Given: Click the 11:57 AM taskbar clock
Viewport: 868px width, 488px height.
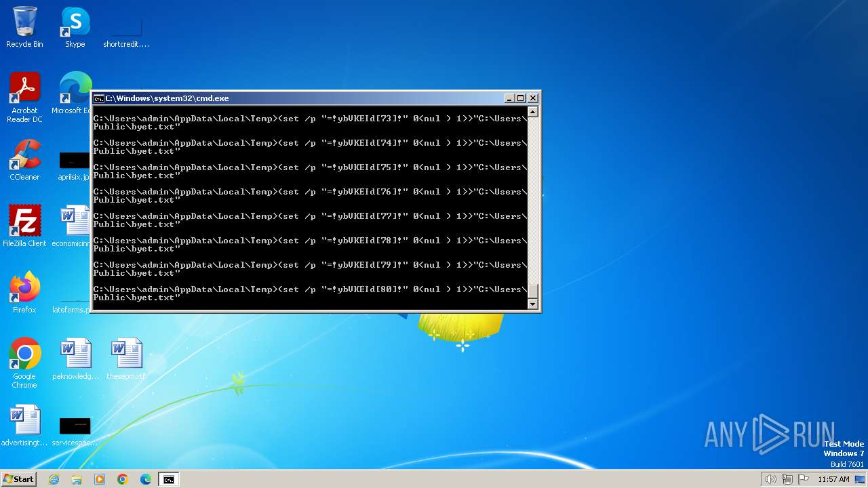Looking at the screenshot, I should (x=833, y=479).
